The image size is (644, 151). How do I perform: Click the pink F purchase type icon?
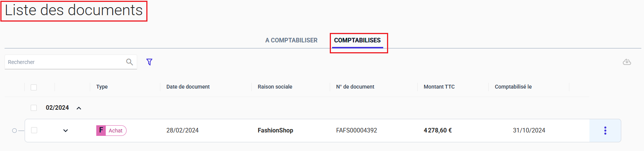coord(101,131)
